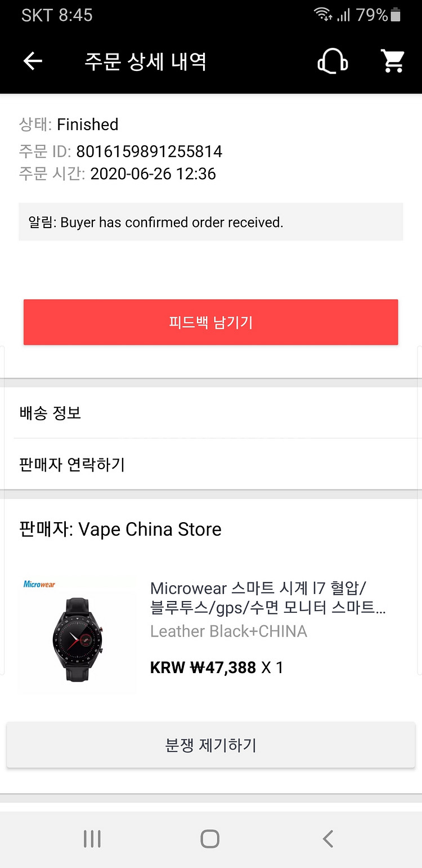Tap the 분쟁 제기하기 button
This screenshot has height=868, width=422.
click(210, 746)
